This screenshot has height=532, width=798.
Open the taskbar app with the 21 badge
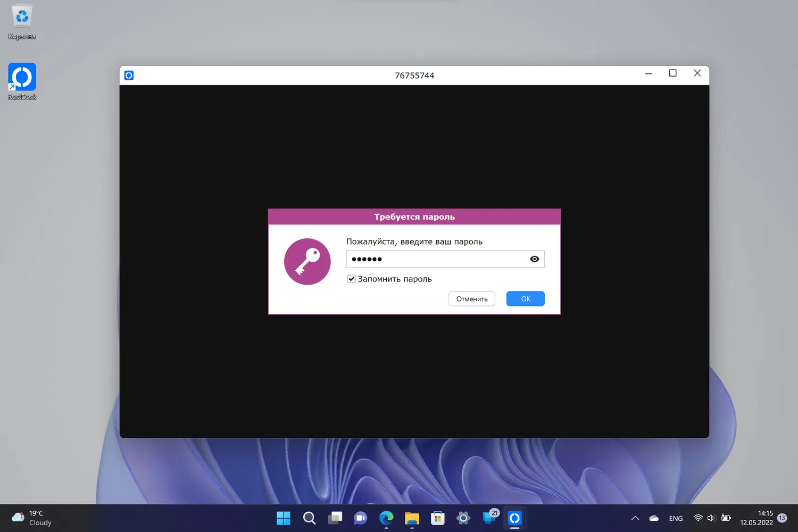pyautogui.click(x=489, y=517)
